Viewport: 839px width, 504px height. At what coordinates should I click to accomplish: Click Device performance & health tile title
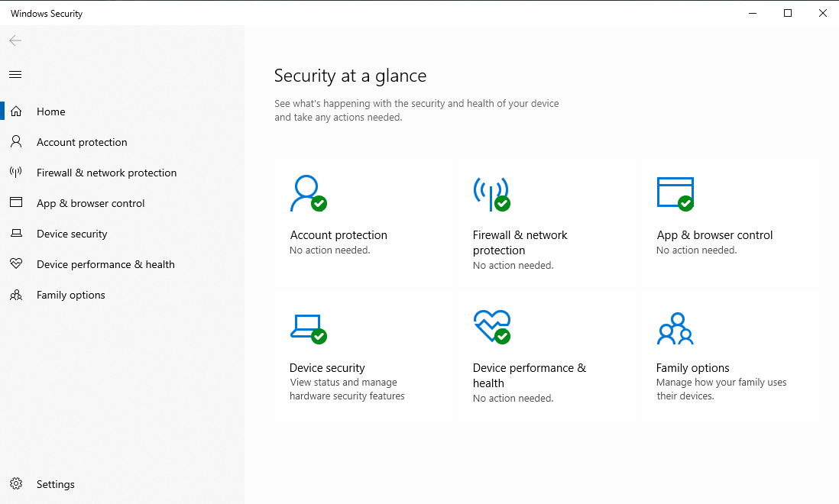(x=530, y=375)
